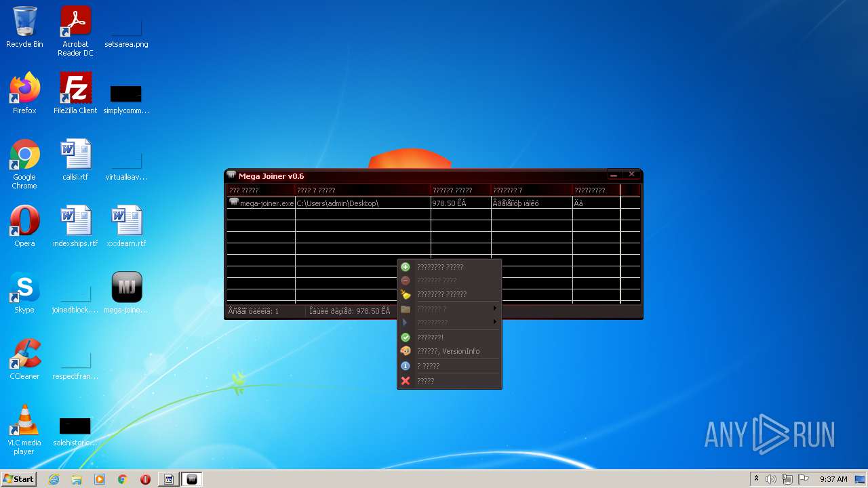Open the Recycle Bin desktop icon
Screen dimensions: 868x488
point(24,28)
